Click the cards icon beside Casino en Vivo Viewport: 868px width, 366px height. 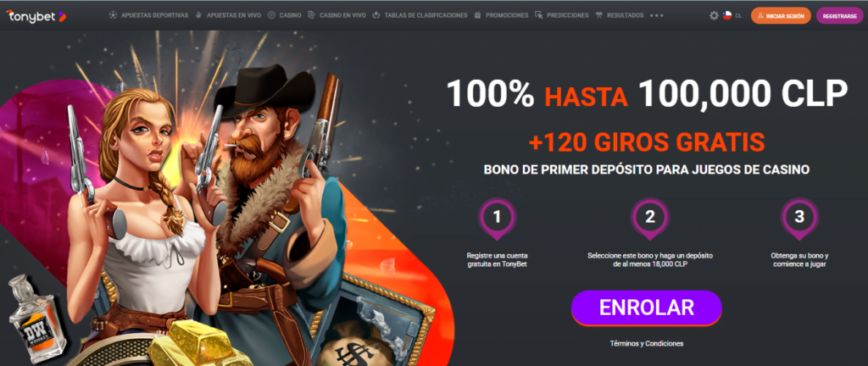click(312, 15)
